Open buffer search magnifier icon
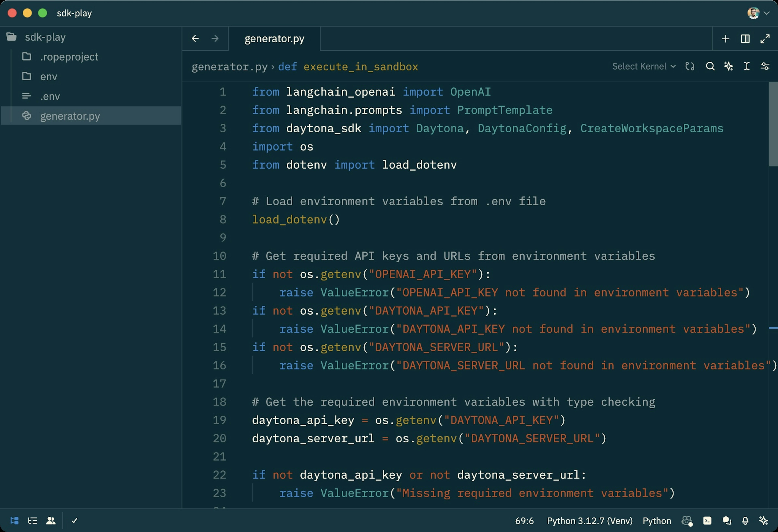The image size is (778, 532). (x=710, y=66)
